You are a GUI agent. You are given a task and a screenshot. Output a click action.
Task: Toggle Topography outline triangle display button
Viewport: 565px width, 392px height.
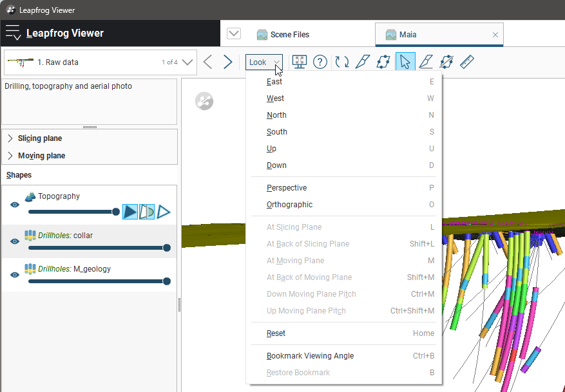[x=164, y=212]
